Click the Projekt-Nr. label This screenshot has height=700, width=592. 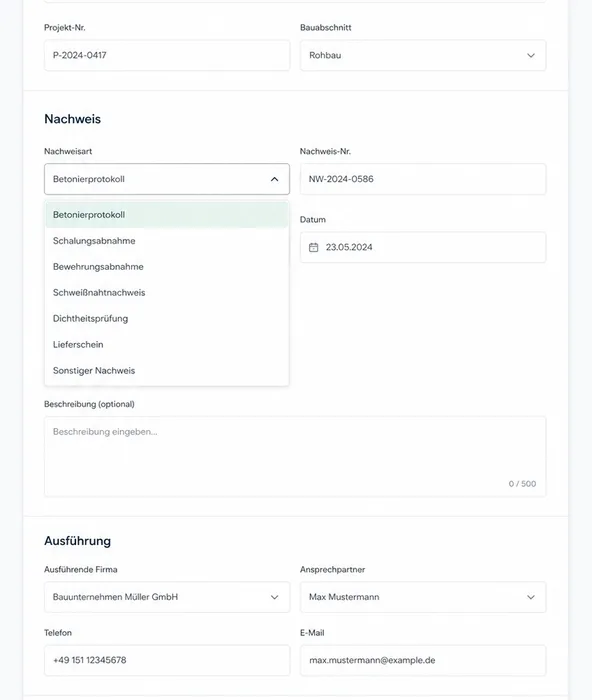[65, 28]
